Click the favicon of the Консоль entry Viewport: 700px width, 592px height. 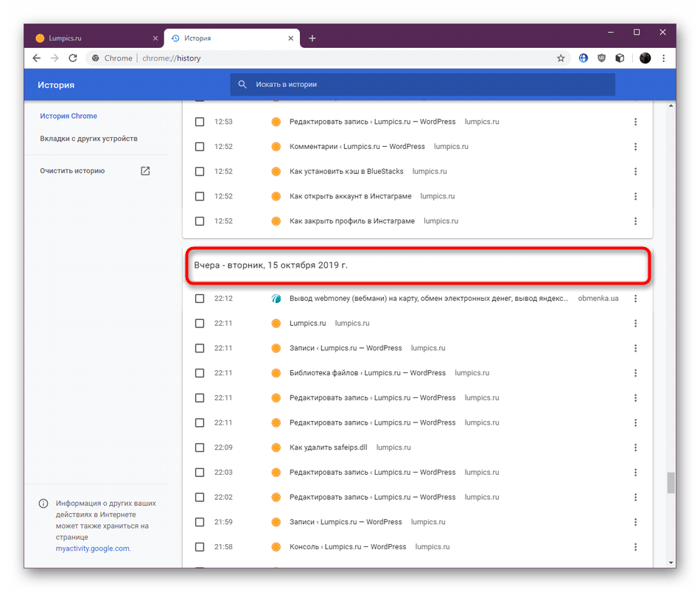pyautogui.click(x=276, y=547)
